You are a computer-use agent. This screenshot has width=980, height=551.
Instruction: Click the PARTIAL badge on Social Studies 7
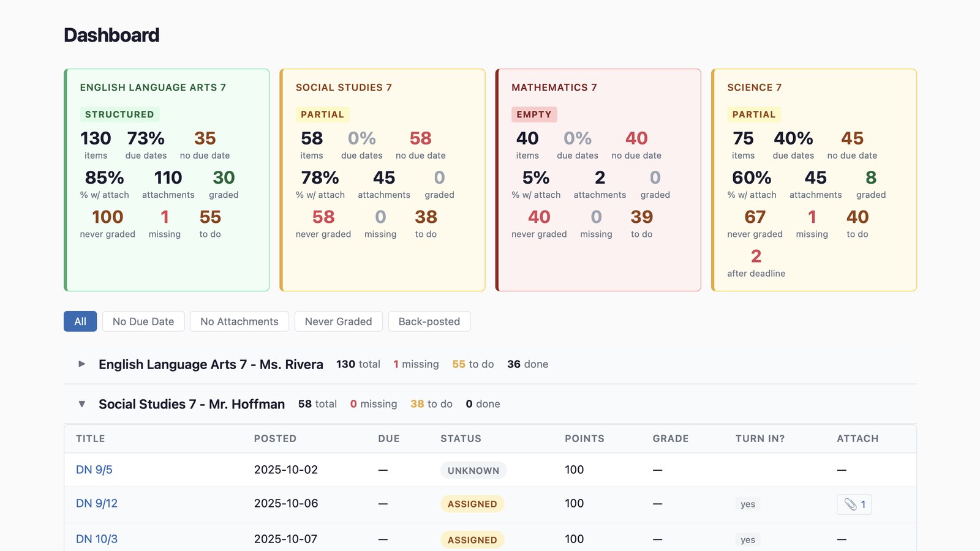tap(322, 114)
